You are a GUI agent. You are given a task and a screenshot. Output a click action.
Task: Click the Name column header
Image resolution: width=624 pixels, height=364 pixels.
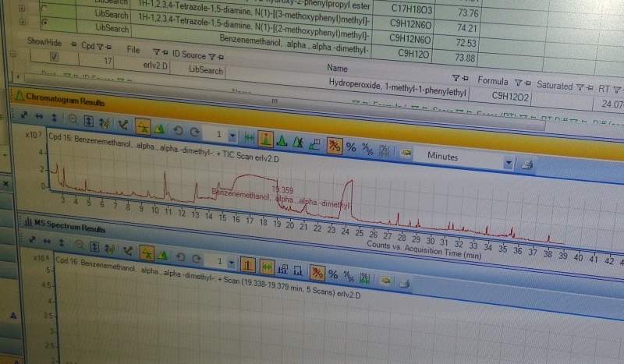pos(338,68)
